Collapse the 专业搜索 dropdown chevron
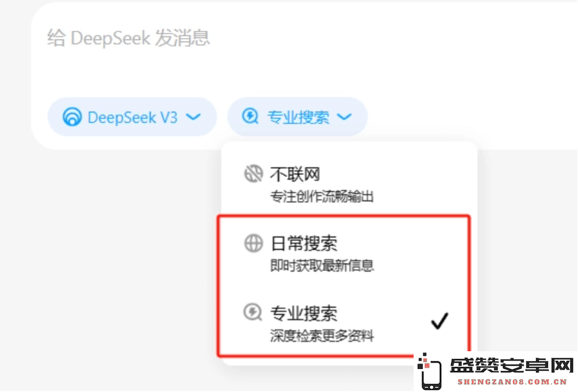The height and width of the screenshot is (392, 578). pyautogui.click(x=345, y=117)
